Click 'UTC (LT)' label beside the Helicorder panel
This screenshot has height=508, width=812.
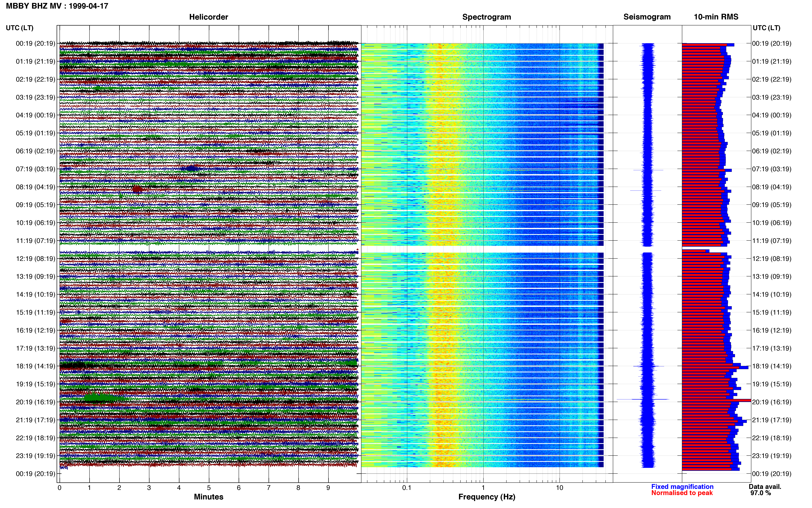(x=20, y=28)
